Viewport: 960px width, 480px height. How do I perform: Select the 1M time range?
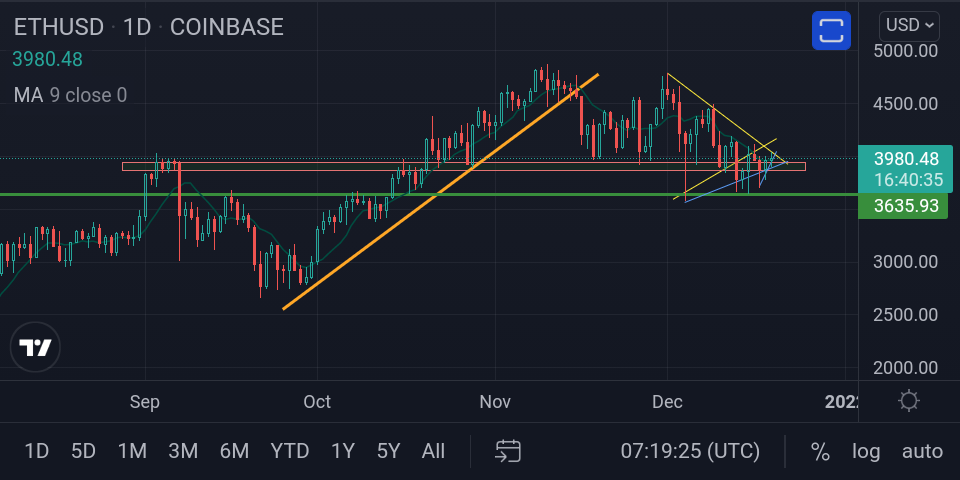pyautogui.click(x=132, y=452)
